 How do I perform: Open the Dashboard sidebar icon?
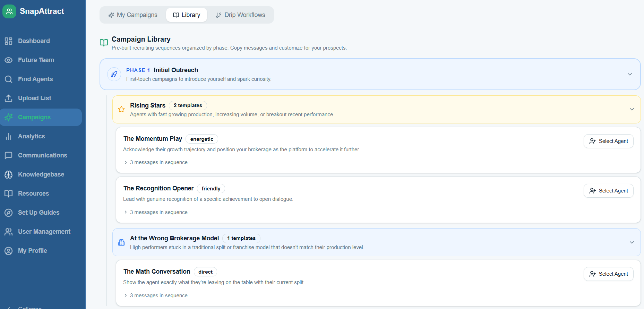(9, 41)
